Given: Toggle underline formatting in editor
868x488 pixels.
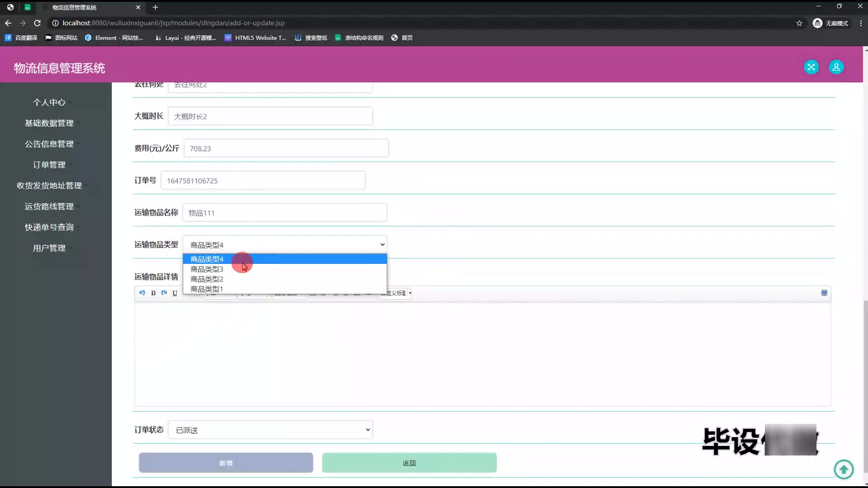Looking at the screenshot, I should 175,293.
